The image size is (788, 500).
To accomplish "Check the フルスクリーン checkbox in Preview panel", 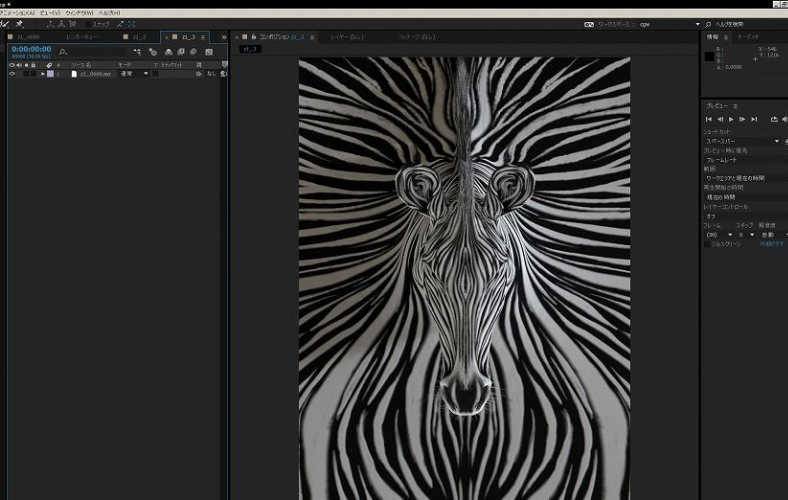I will (707, 244).
